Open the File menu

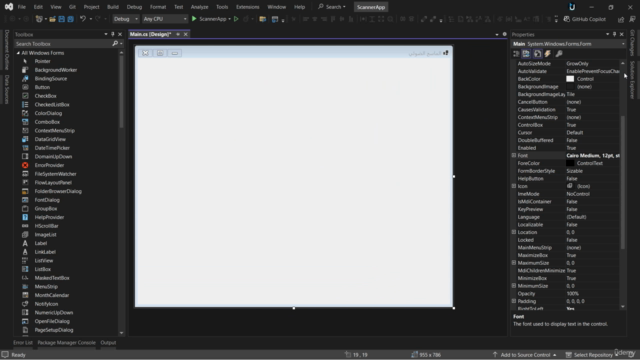point(22,7)
